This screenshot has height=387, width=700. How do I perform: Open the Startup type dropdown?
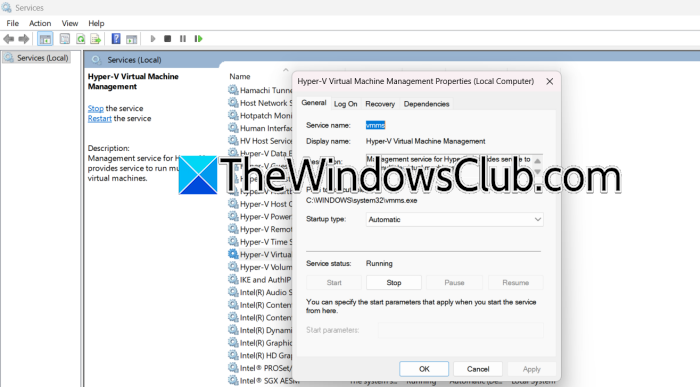click(454, 219)
